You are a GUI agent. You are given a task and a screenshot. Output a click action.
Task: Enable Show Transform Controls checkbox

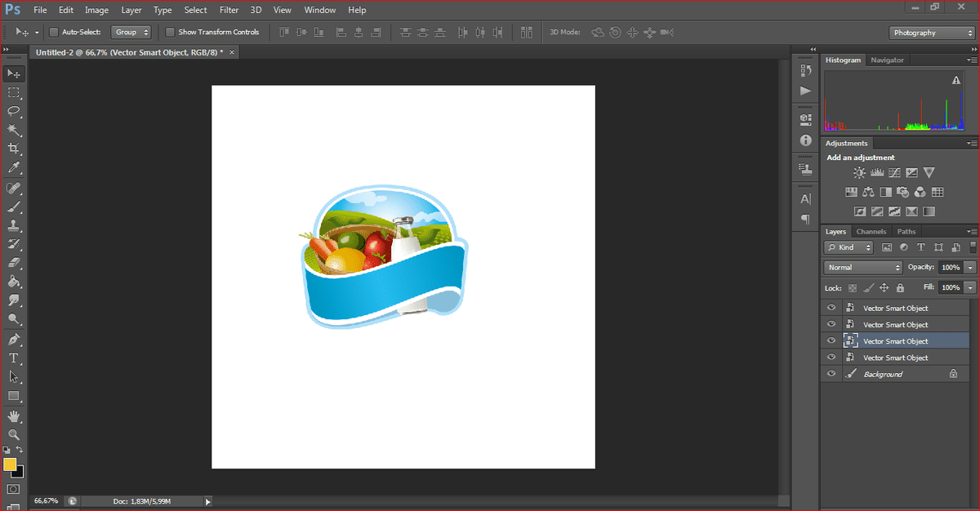point(170,33)
